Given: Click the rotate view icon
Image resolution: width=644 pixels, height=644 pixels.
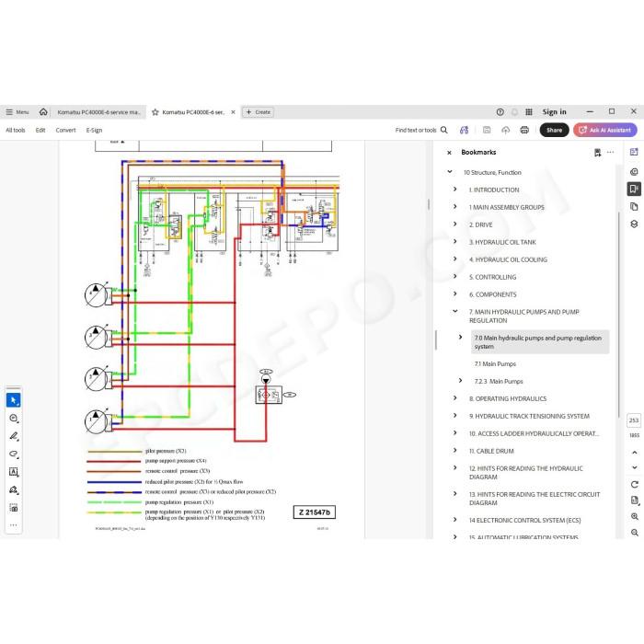Looking at the screenshot, I should (x=635, y=485).
